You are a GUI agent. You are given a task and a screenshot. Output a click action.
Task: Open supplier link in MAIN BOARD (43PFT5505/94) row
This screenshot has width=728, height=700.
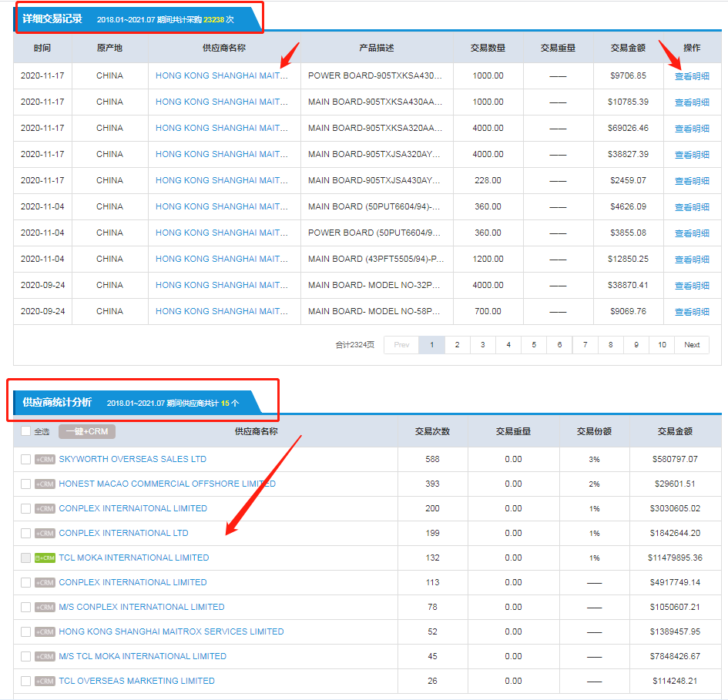click(x=221, y=259)
